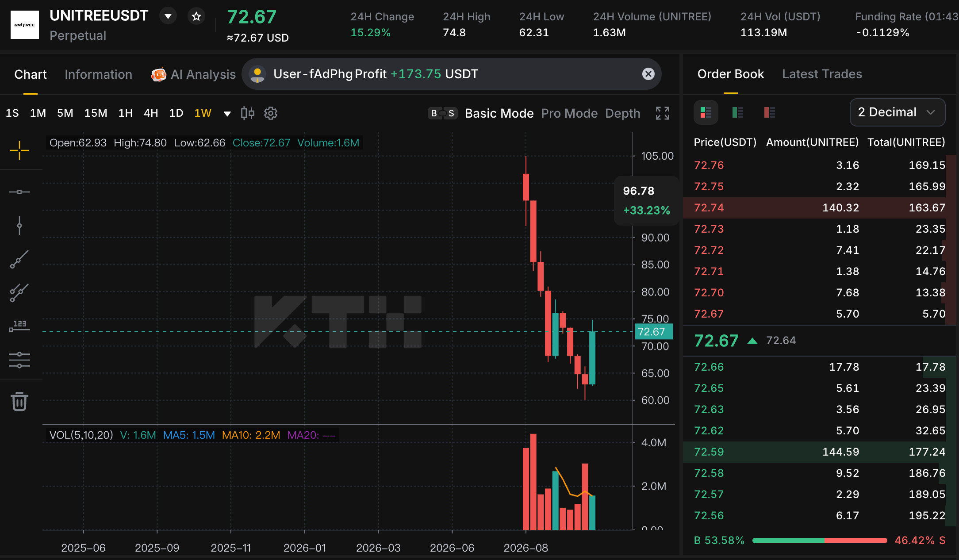Select ask order at price 72.76
Screen dimensions: 959x560
click(820, 165)
